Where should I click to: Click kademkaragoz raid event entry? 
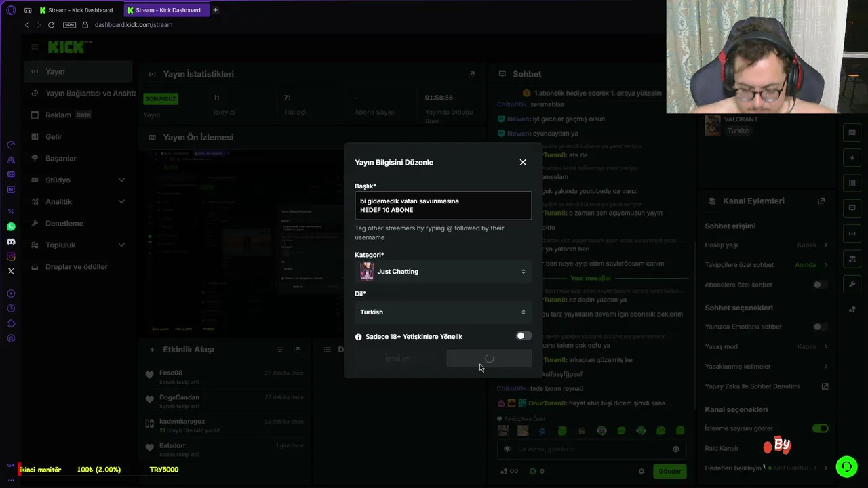click(x=225, y=426)
